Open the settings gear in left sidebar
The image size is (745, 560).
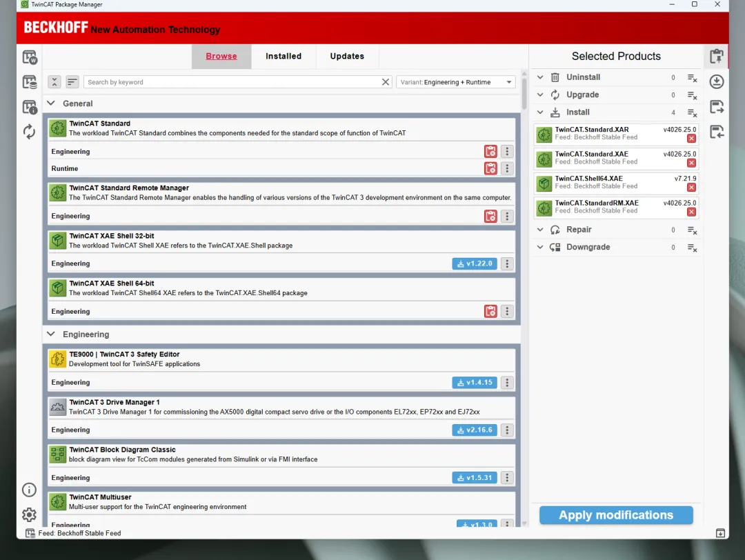pyautogui.click(x=30, y=514)
